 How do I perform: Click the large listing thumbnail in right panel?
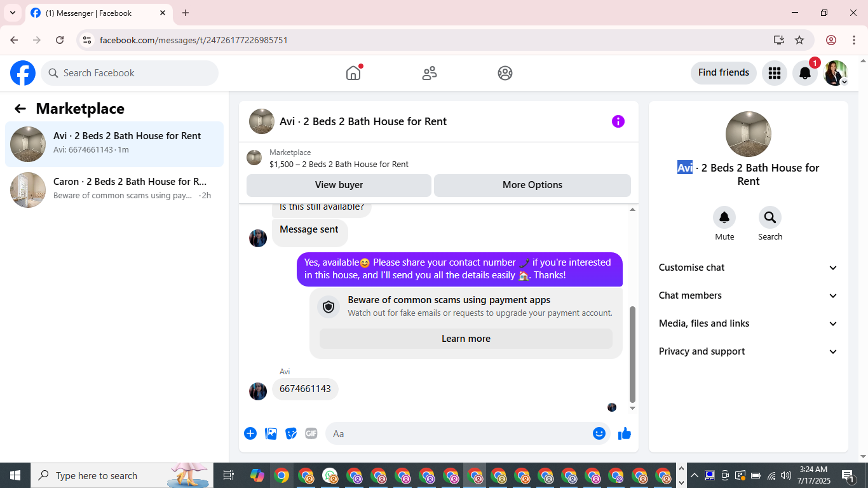(x=749, y=134)
